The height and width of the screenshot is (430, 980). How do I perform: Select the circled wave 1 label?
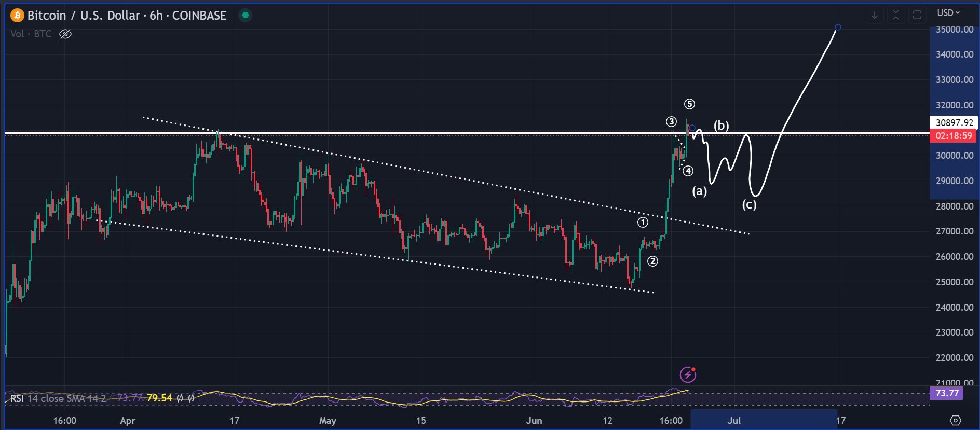643,223
